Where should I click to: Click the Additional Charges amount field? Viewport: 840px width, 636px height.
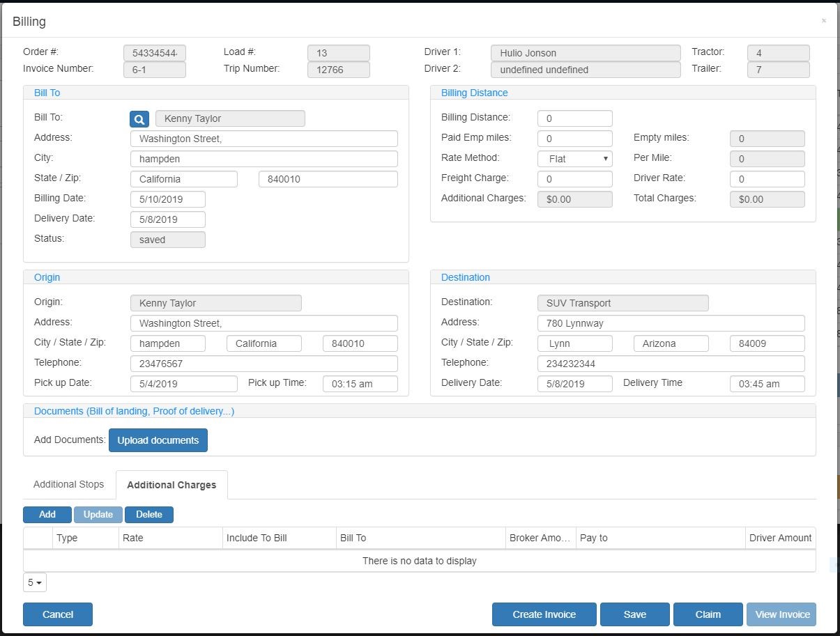(x=575, y=199)
